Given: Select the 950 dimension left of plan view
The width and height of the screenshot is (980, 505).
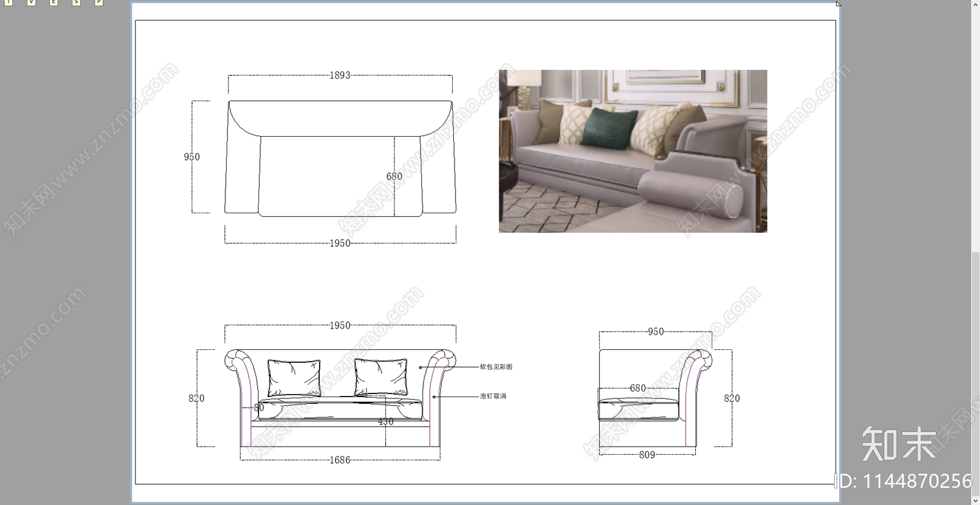Looking at the screenshot, I should point(192,157).
